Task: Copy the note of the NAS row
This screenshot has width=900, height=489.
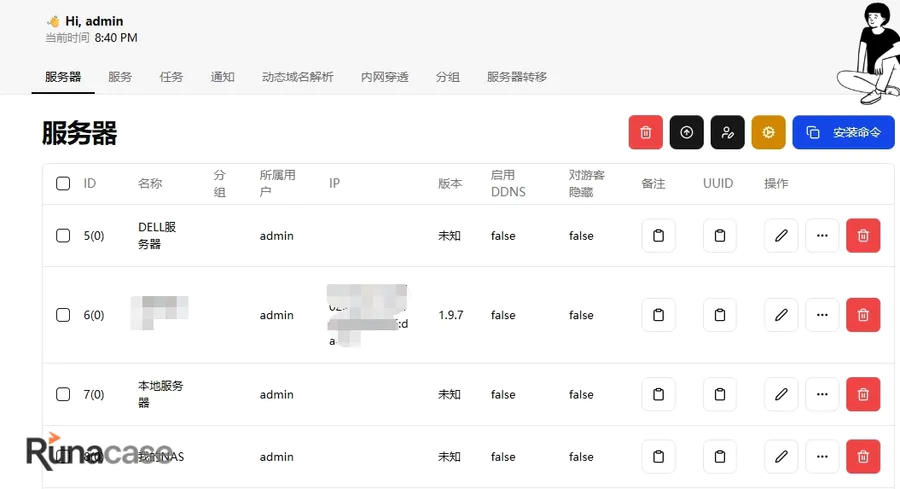Action: point(658,456)
